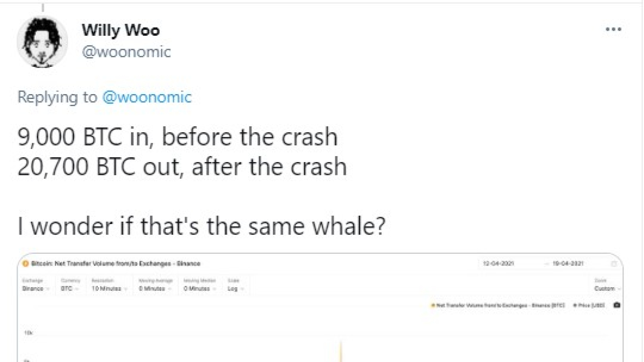Click the camera snapshot icon on chart

coord(617,305)
